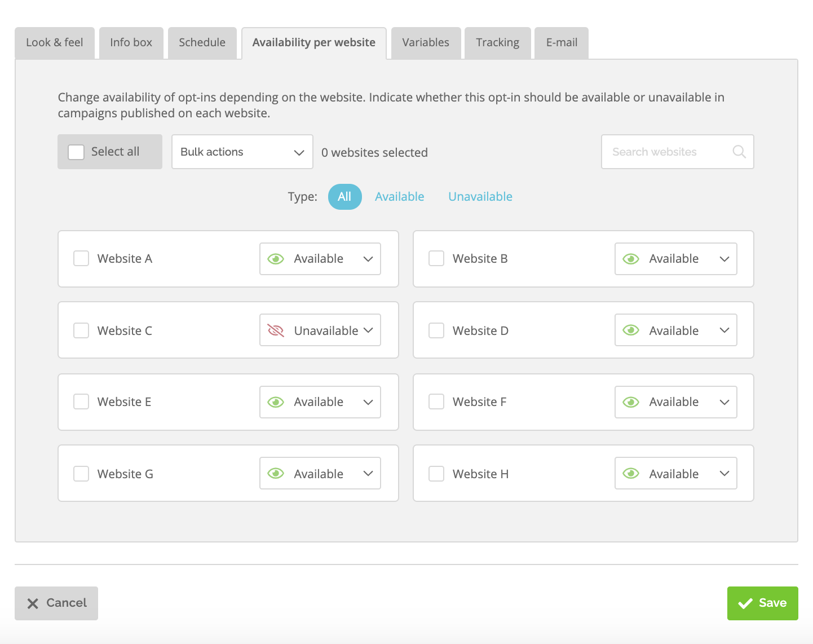
Task: Open the Variables tab
Action: point(426,43)
